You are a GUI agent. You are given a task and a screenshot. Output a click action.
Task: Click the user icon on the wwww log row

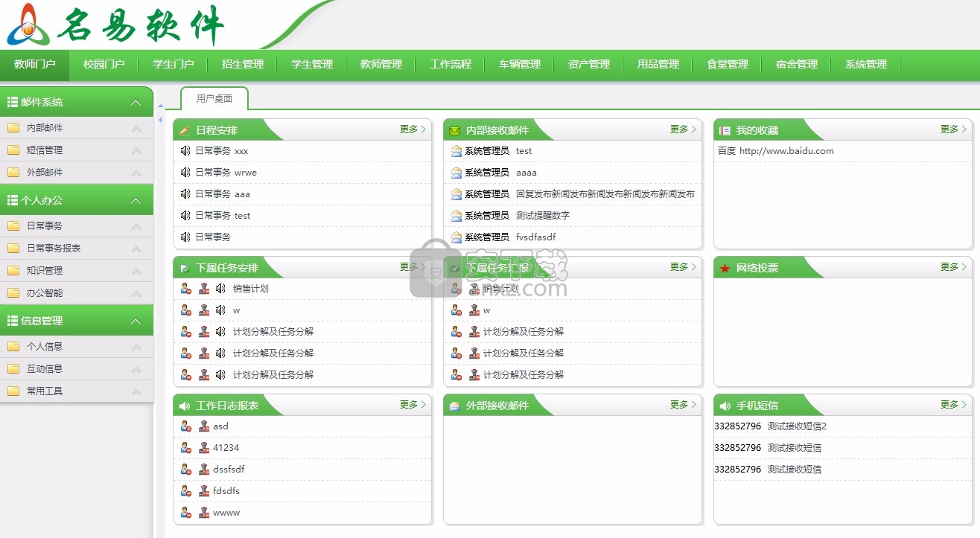[x=186, y=513]
